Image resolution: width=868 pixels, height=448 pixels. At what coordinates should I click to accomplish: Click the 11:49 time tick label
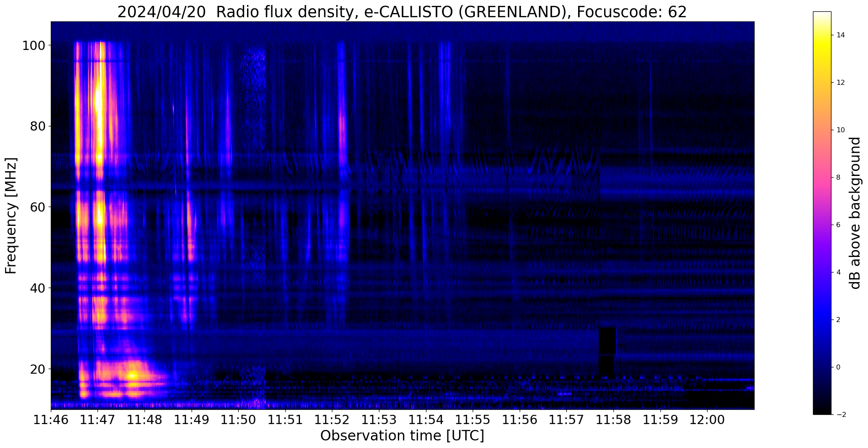click(192, 420)
